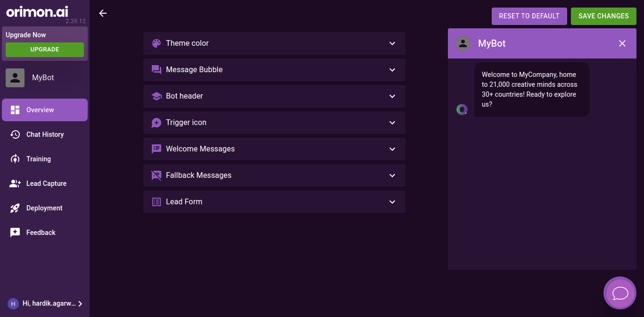The image size is (644, 317).
Task: Click the Welcome Messages section icon
Action: point(157,149)
